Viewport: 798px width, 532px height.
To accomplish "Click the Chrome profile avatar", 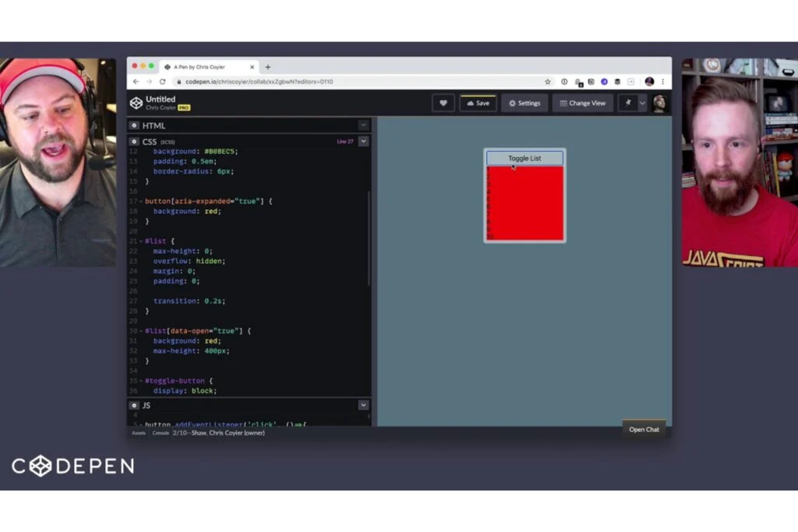I will tap(649, 81).
